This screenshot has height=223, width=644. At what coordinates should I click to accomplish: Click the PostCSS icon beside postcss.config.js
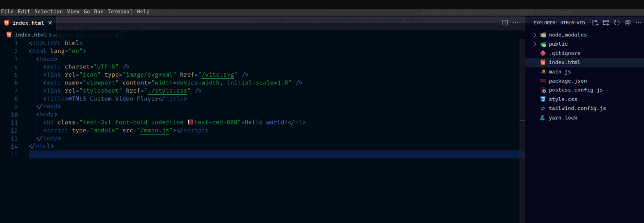pos(543,90)
